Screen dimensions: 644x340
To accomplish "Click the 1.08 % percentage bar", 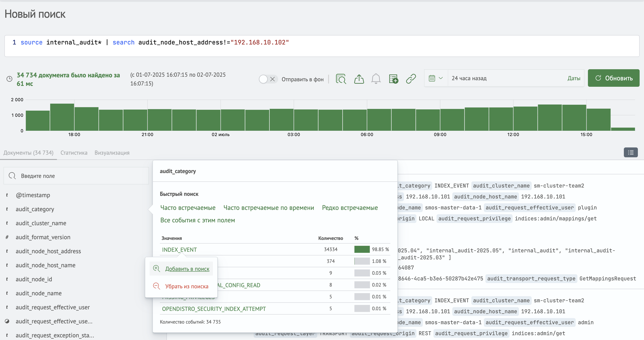I will (x=362, y=261).
